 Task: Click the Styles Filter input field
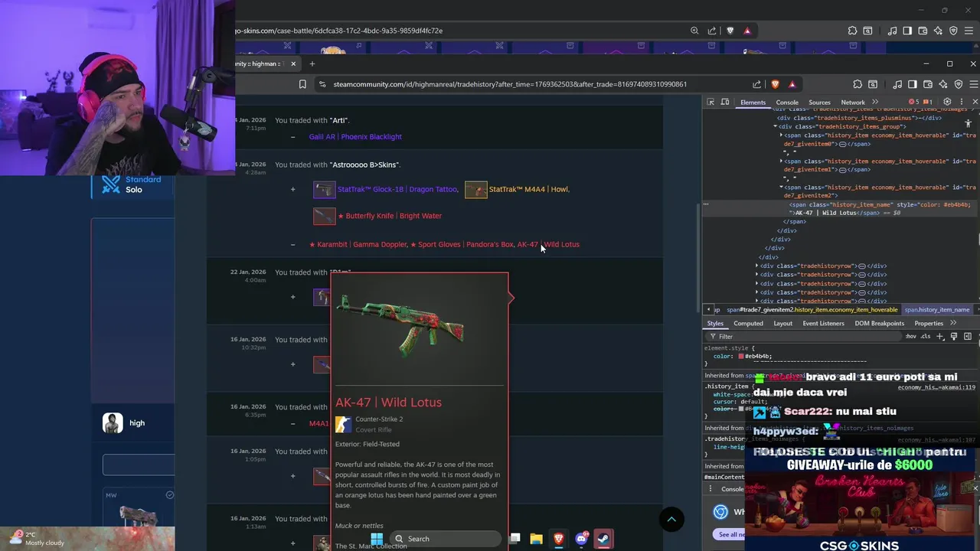(x=804, y=336)
